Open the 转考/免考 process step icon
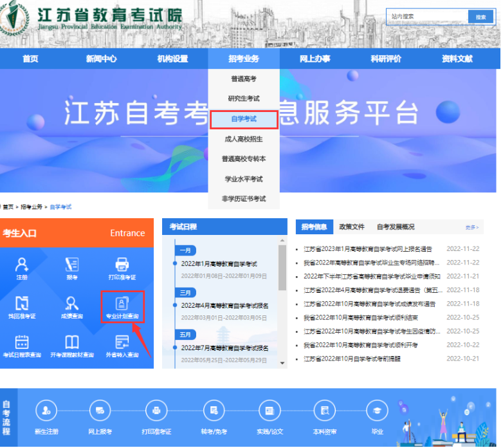 [214, 411]
